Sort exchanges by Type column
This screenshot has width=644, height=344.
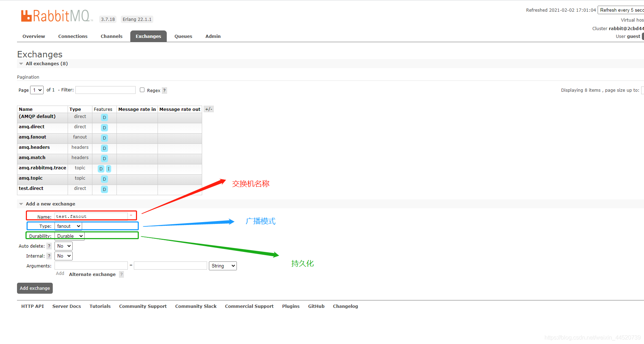[75, 109]
